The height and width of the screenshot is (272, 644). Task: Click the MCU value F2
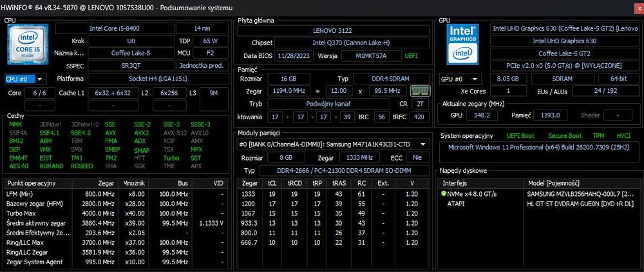point(211,53)
